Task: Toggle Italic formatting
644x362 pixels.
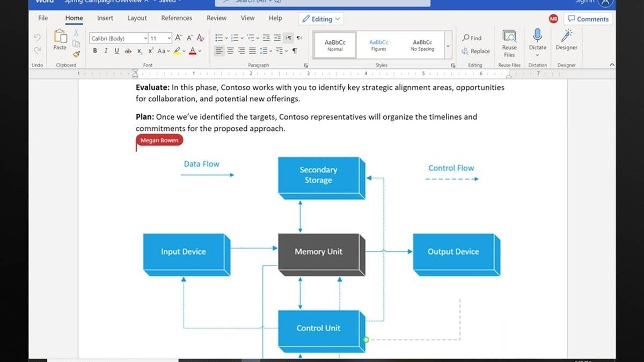Action: 106,51
